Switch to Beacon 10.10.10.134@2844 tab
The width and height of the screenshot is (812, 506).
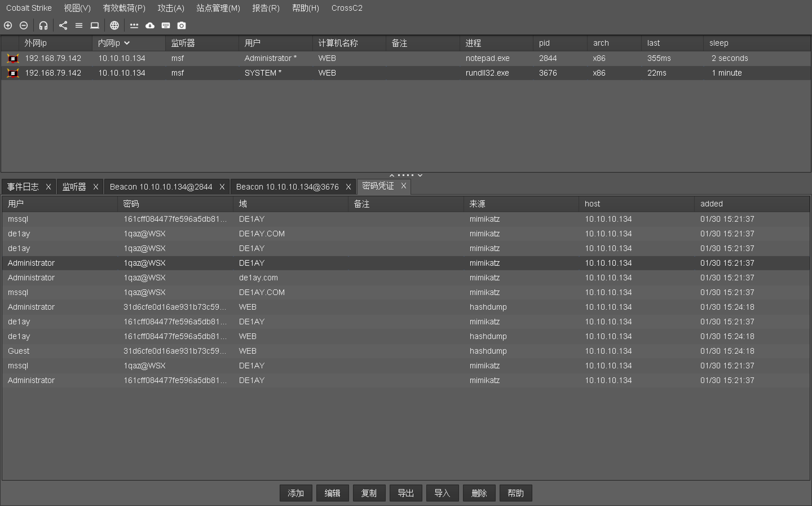click(161, 187)
